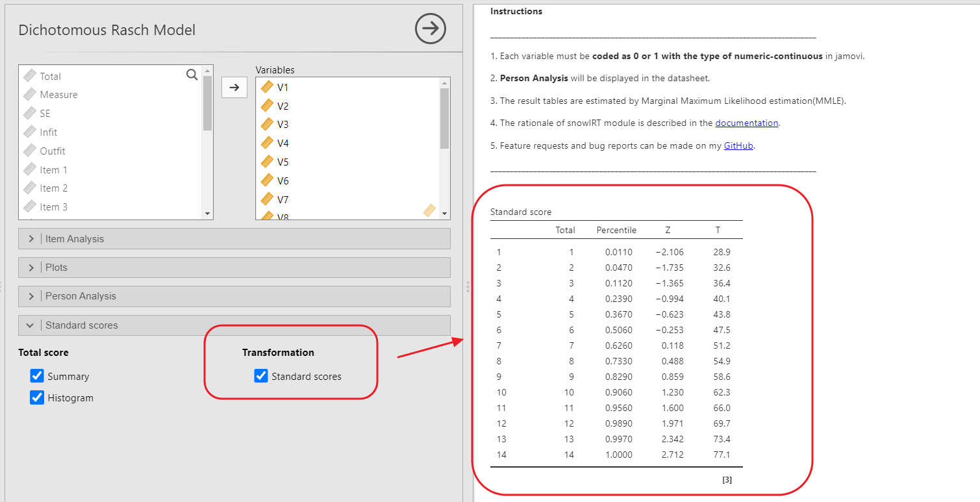This screenshot has height=502, width=980.
Task: Click the Dichotomous Rasch Model title
Action: point(107,30)
